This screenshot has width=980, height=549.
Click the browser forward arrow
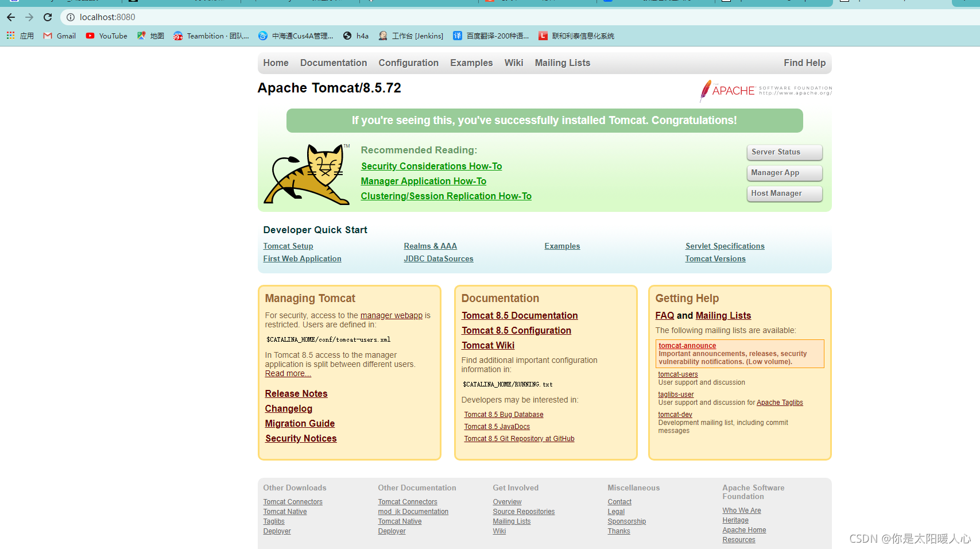coord(29,17)
